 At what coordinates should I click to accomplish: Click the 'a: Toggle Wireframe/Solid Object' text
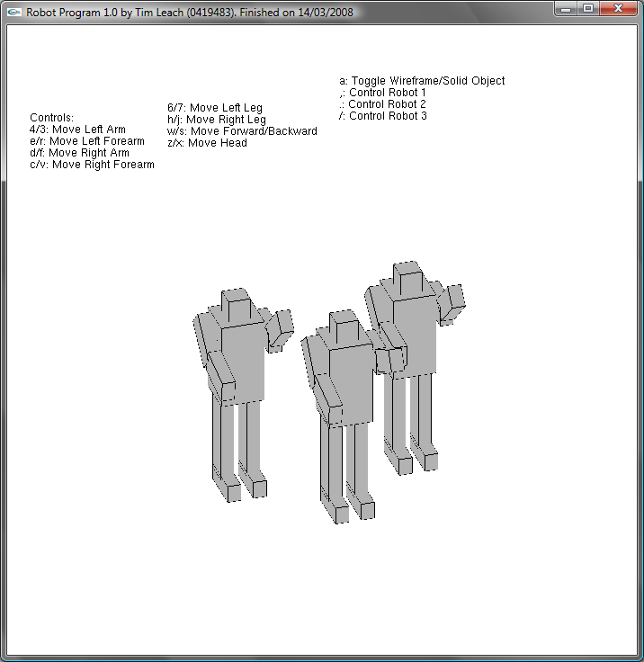pyautogui.click(x=422, y=81)
